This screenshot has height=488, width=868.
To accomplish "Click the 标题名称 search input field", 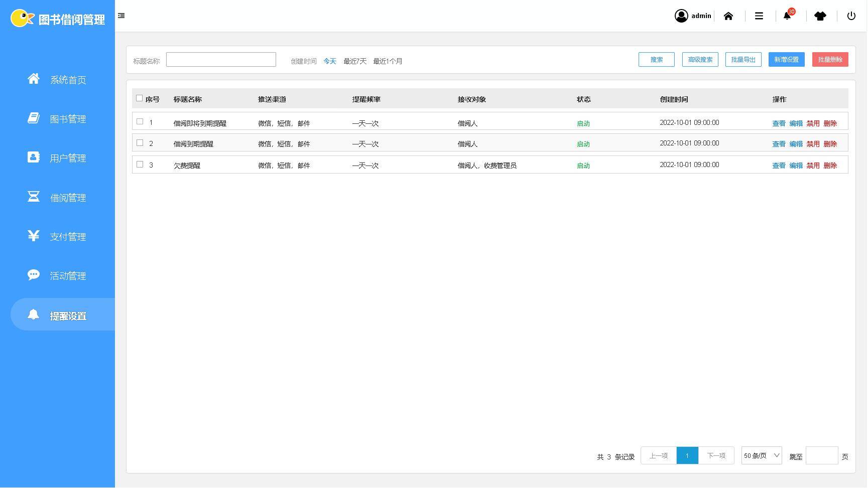I will (x=221, y=60).
